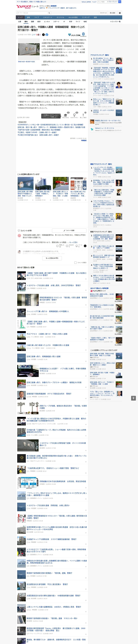
Task: Open settings via the gear icon
Action: pyautogui.click(x=120, y=13)
